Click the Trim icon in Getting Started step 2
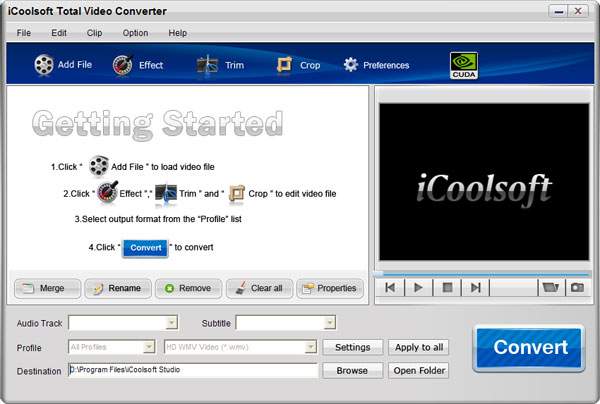Image resolution: width=600 pixels, height=404 pixels. click(x=166, y=193)
